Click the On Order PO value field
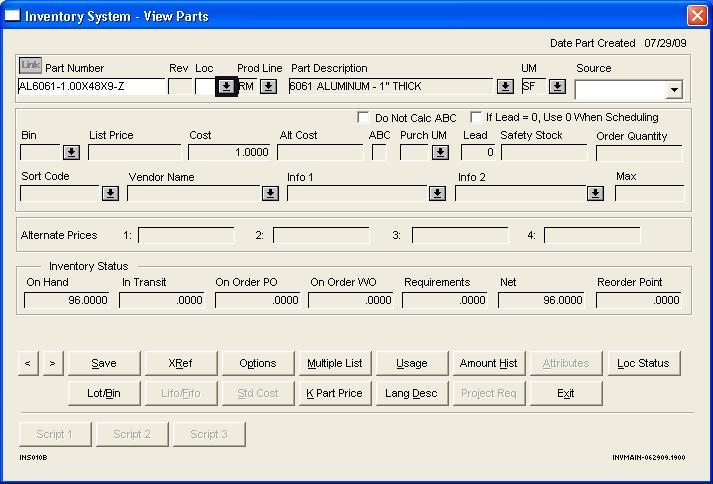713x484 pixels. [257, 300]
